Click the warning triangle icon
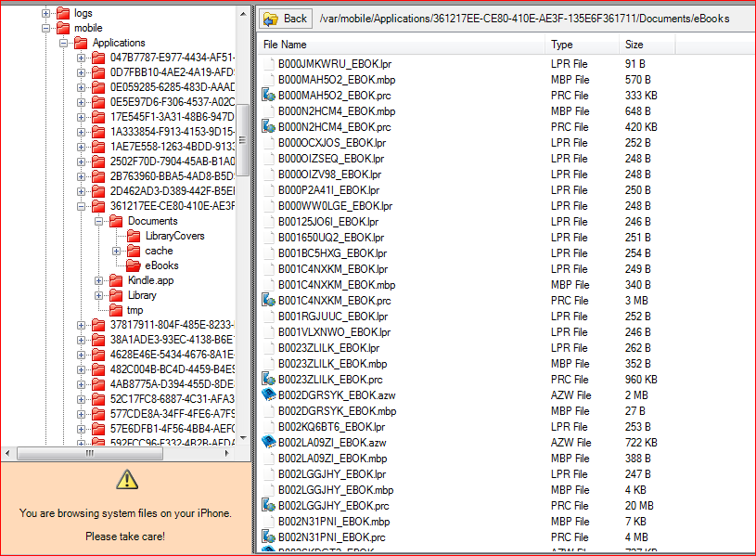756x556 pixels. [x=127, y=480]
